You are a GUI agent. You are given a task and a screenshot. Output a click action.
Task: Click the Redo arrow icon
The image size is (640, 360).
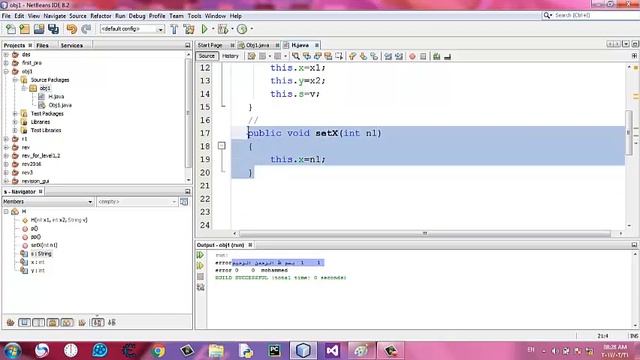(86, 29)
